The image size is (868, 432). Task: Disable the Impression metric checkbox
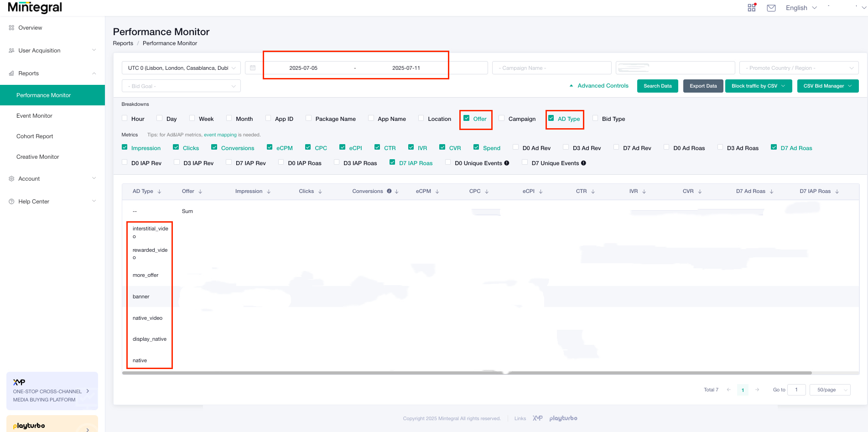(125, 147)
